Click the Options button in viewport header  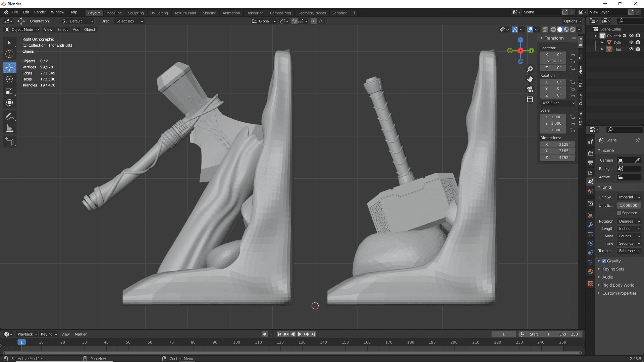tap(573, 21)
